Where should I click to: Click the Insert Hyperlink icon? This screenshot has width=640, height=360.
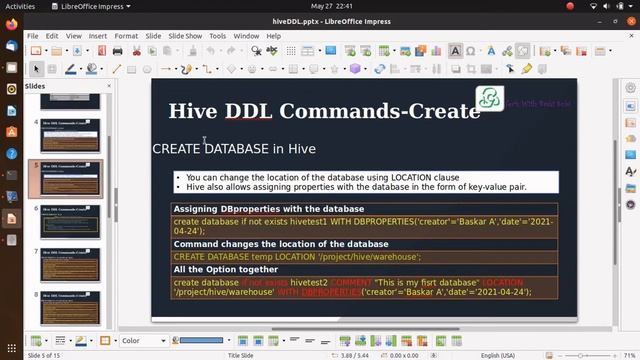pos(507,51)
